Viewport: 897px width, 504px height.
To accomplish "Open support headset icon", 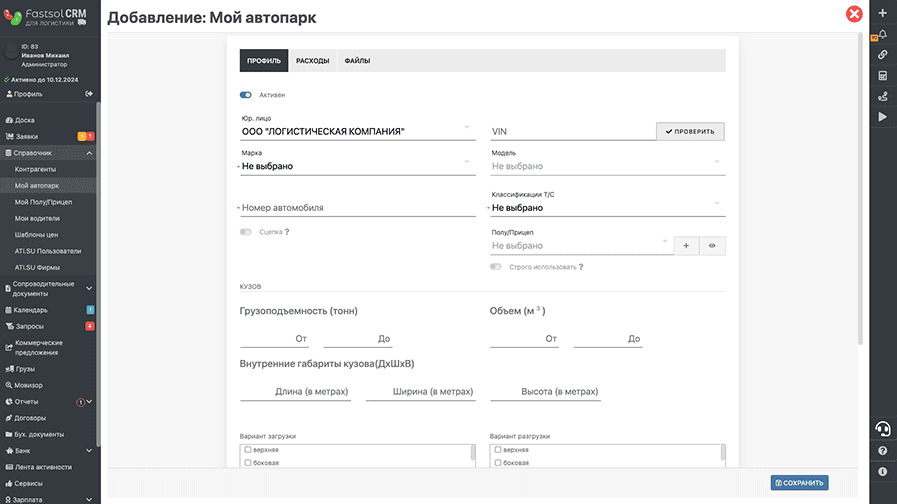I will (883, 428).
